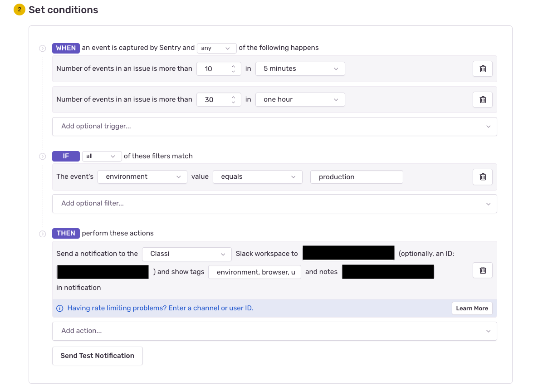Click the redacted notes field after 'and notes'
Viewport: 538px width, 392px height.
coord(388,272)
